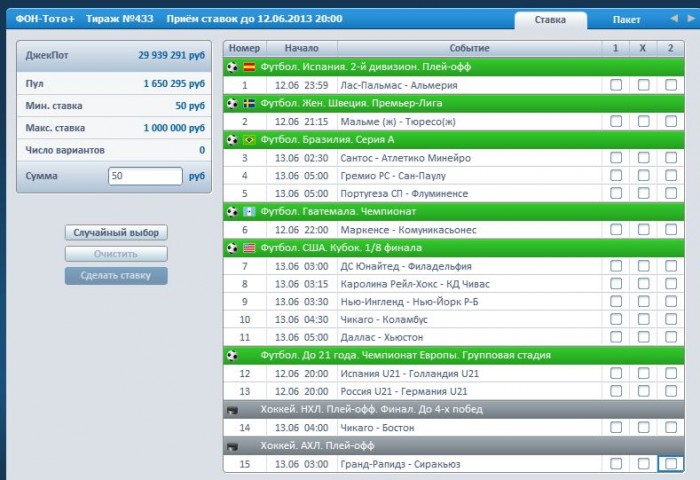Click the Sweden flag icon
The image size is (700, 480).
[249, 104]
